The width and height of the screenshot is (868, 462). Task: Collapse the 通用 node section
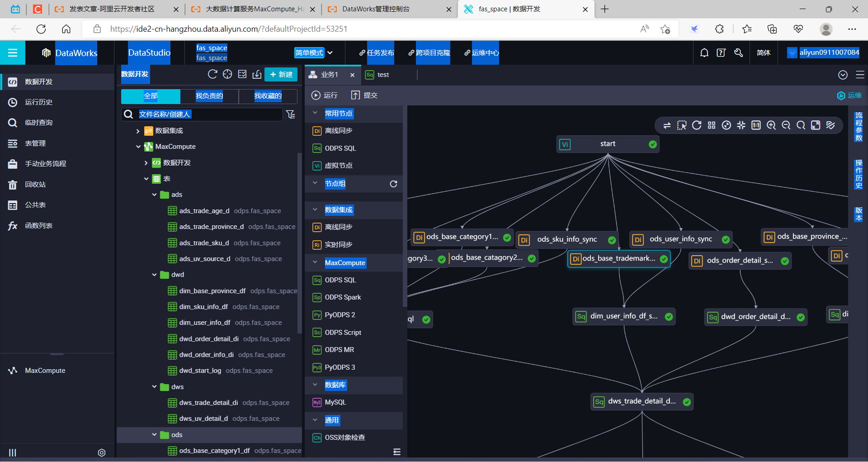click(x=315, y=420)
